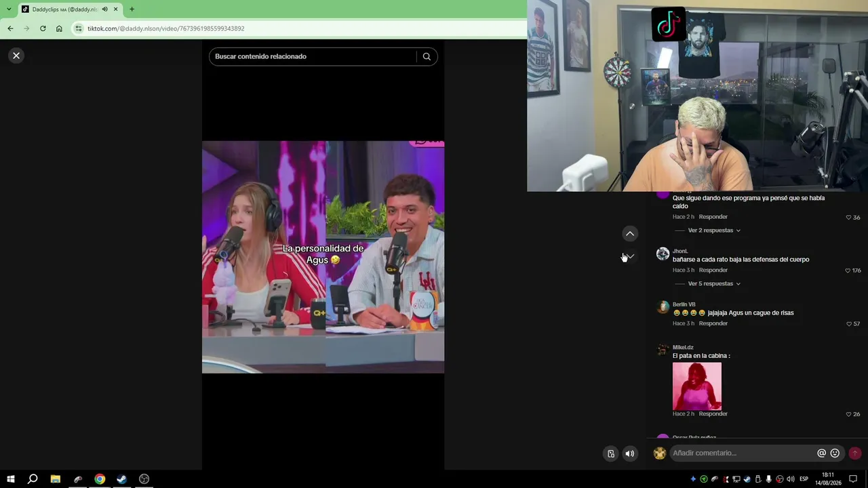Open OBS Studio from the taskbar
Image resolution: width=868 pixels, height=488 pixels.
pyautogui.click(x=144, y=479)
